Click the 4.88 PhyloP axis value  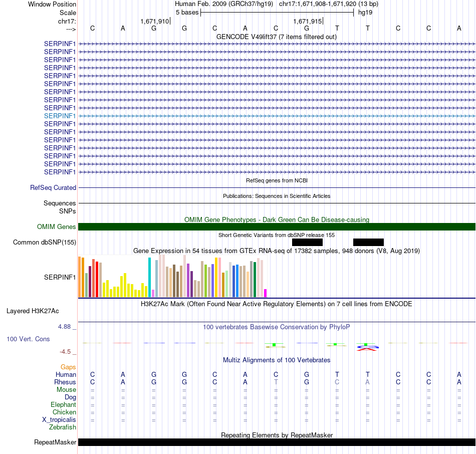pyautogui.click(x=64, y=327)
